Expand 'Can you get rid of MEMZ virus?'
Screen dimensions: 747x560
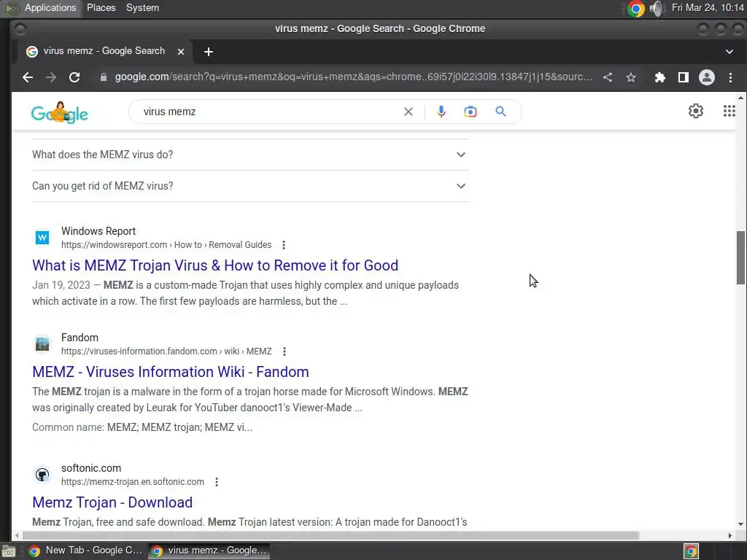251,186
